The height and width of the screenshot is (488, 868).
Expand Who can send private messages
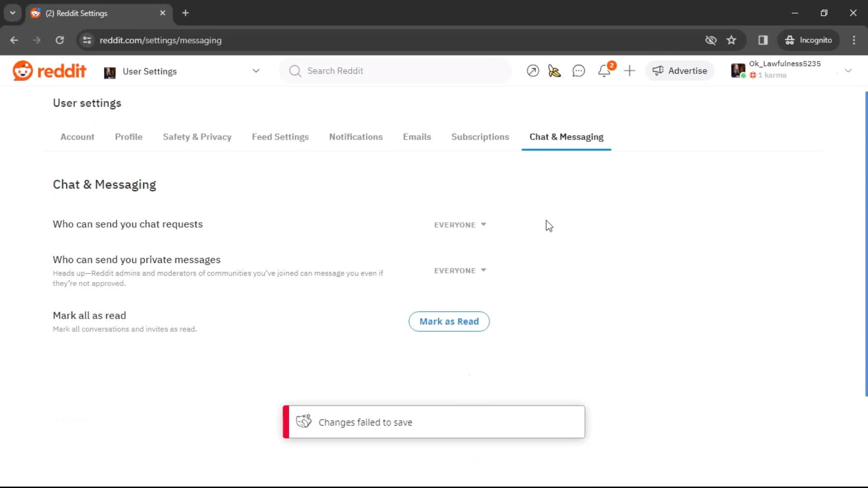click(x=459, y=271)
